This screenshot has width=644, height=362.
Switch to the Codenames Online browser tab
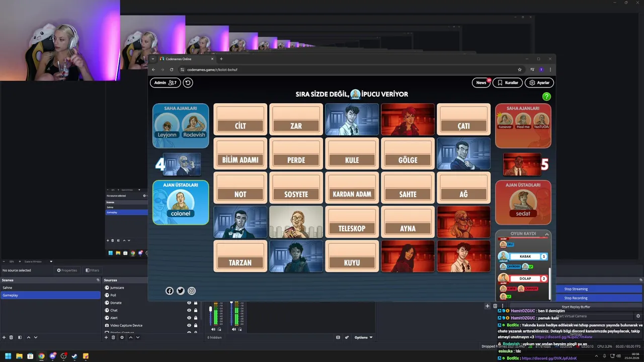pyautogui.click(x=186, y=59)
